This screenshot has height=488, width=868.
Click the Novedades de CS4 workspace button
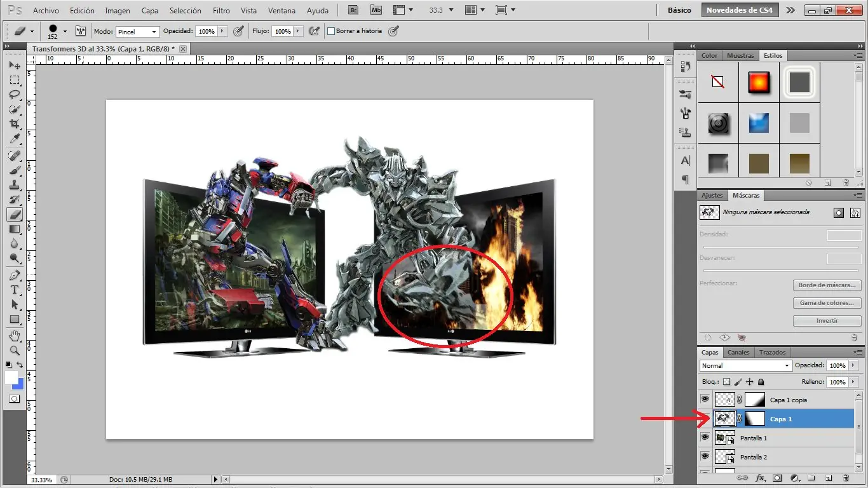coord(740,10)
